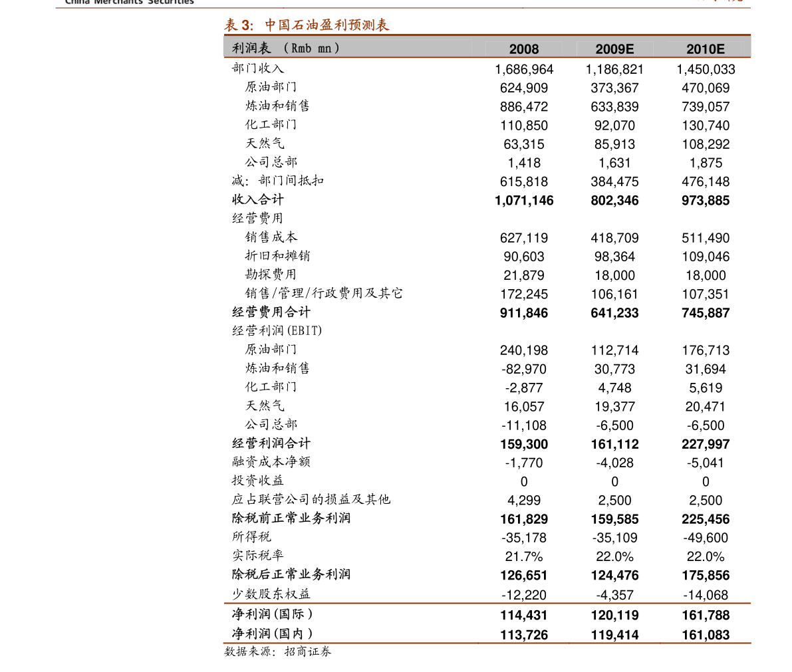The width and height of the screenshot is (792, 672).
Task: Click the '表 3:' table number label
Action: 239,25
